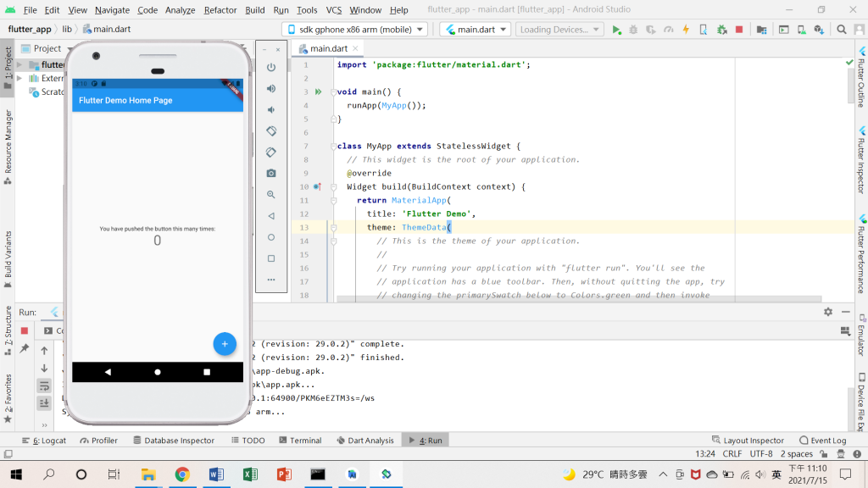Rotate the emulator right
This screenshot has width=868, height=488.
tap(271, 152)
